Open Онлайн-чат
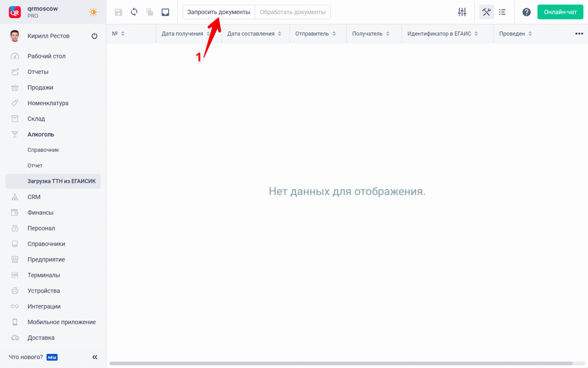 pyautogui.click(x=560, y=12)
